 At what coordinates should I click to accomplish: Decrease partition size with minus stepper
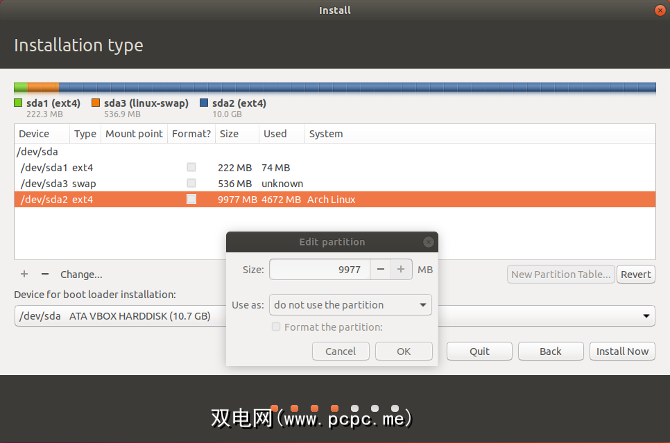pos(380,269)
